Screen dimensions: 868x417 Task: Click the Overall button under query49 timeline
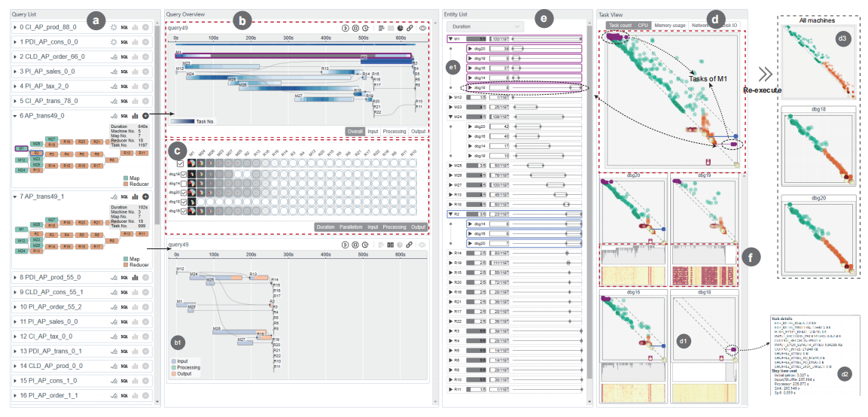point(355,132)
